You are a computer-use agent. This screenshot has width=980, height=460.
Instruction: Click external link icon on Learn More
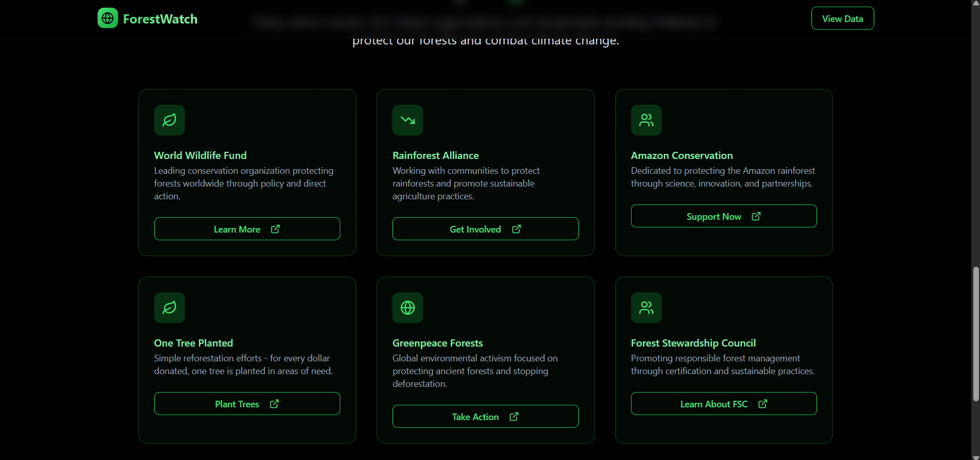pos(275,229)
